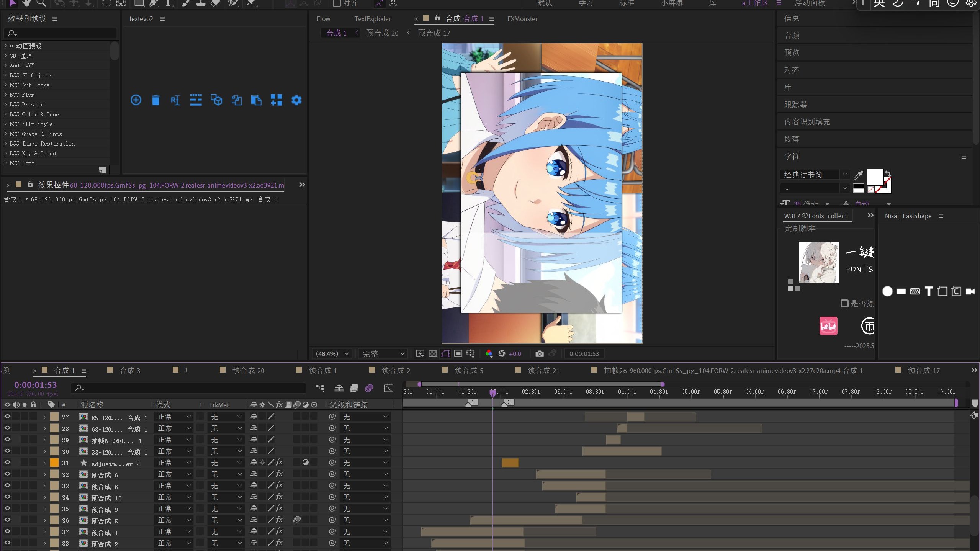Click the timeline search input field
Viewport: 980px width, 551px height.
coord(188,388)
